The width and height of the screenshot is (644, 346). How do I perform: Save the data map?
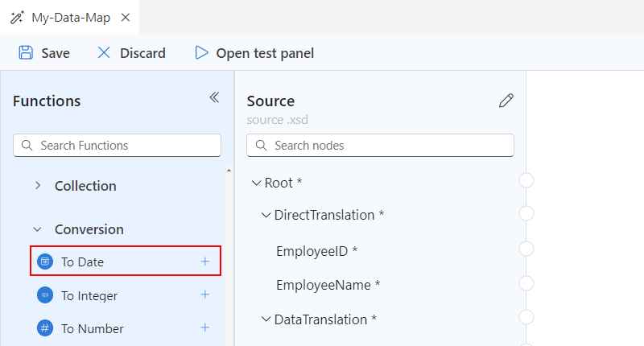point(44,53)
